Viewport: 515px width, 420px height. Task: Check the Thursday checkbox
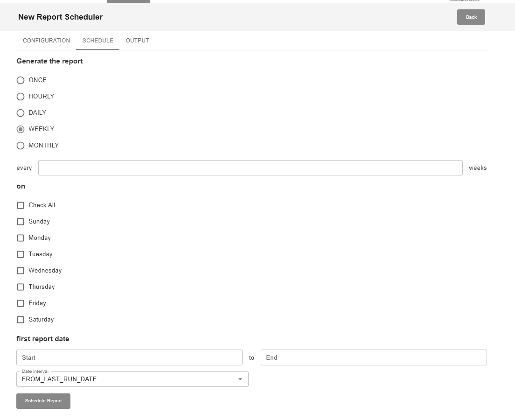[21, 287]
